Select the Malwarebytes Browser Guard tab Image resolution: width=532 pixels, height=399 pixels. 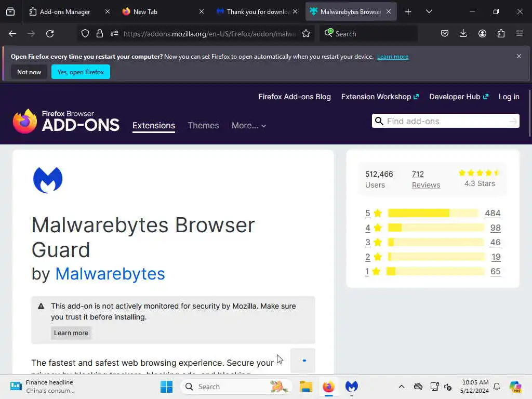point(351,11)
